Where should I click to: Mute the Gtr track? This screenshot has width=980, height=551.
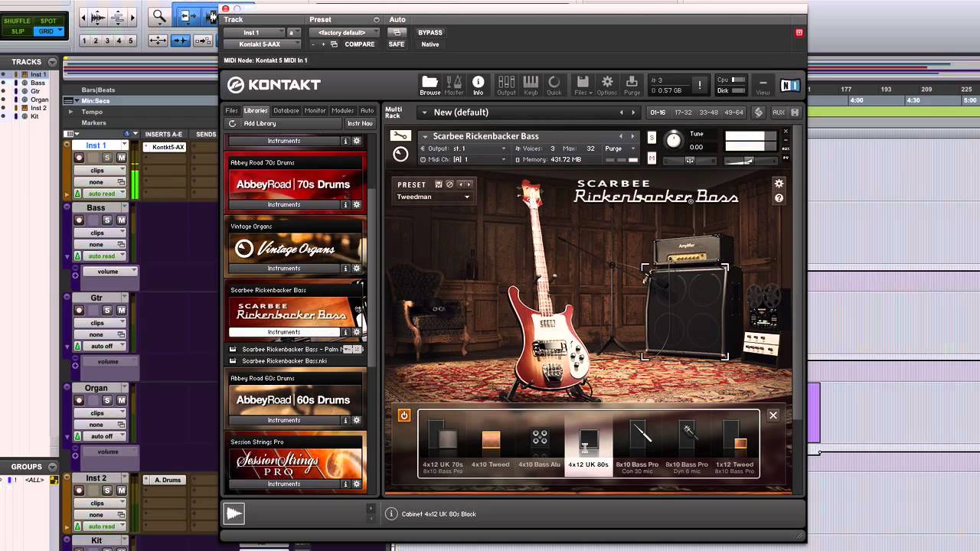tap(120, 310)
